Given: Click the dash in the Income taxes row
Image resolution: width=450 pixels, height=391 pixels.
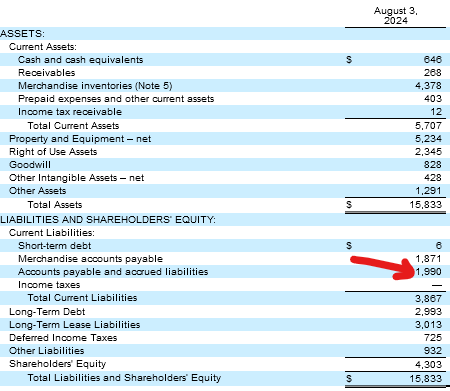Looking at the screenshot, I should [437, 285].
